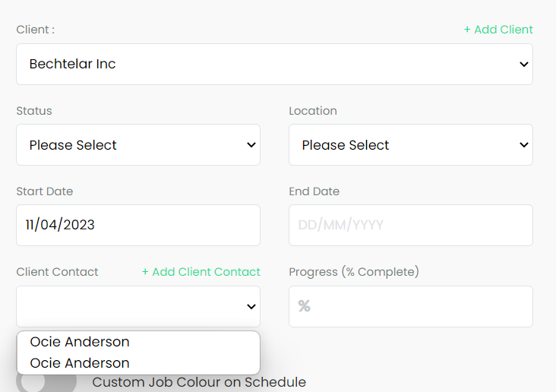Toggle Custom Job Colour on Schedule switch
This screenshot has height=392, width=556.
(x=46, y=381)
